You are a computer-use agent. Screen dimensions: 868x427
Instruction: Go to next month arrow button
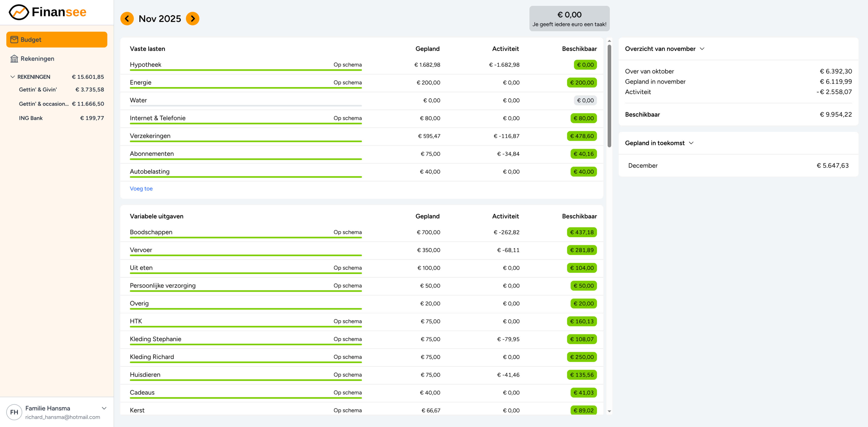coord(193,19)
